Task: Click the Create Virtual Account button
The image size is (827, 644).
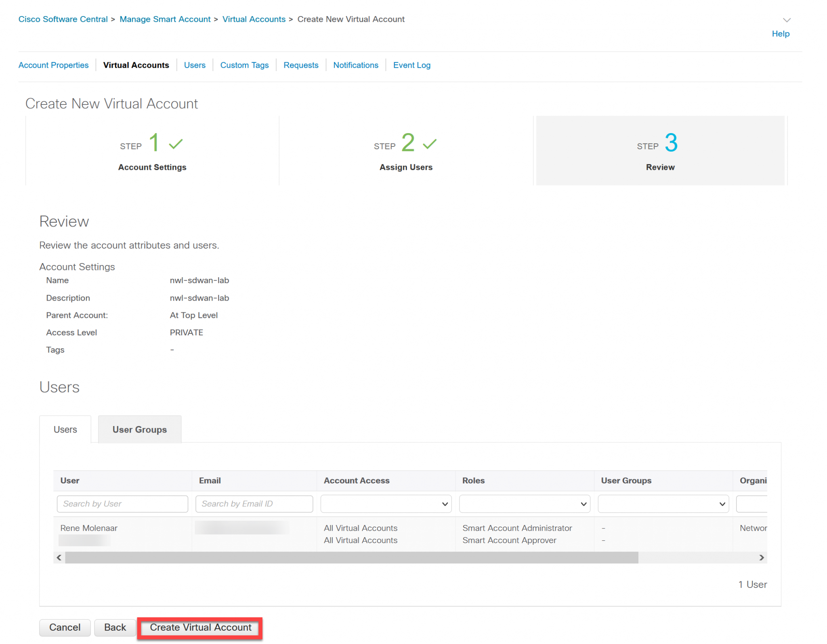Action: (200, 627)
